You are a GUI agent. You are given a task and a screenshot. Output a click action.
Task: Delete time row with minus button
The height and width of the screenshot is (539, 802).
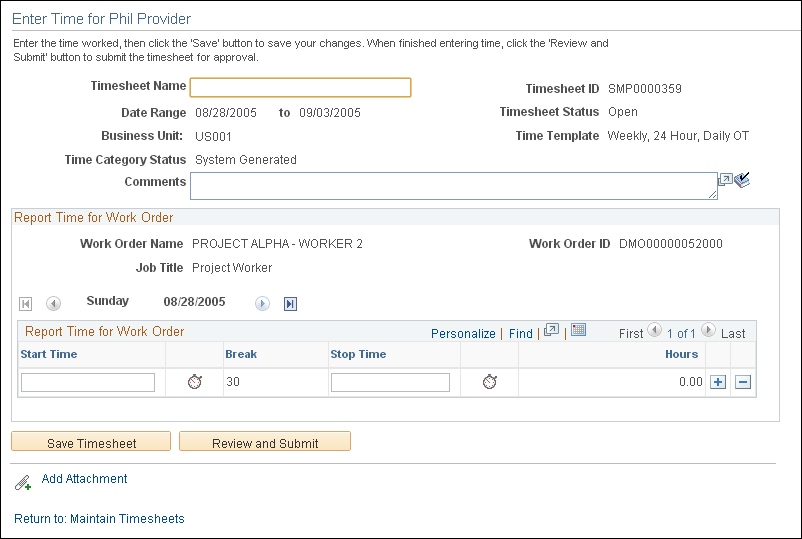click(x=743, y=382)
